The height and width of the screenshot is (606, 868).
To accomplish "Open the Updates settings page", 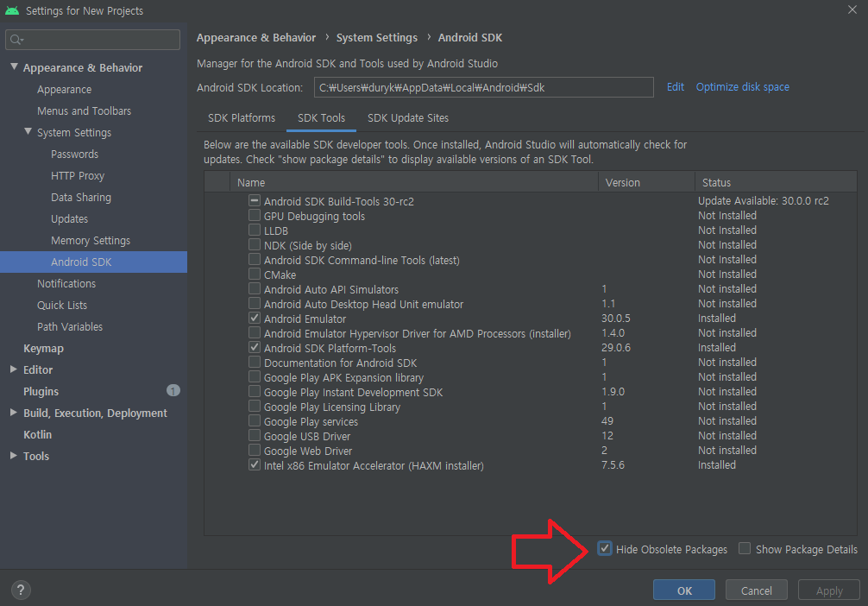I will coord(69,218).
